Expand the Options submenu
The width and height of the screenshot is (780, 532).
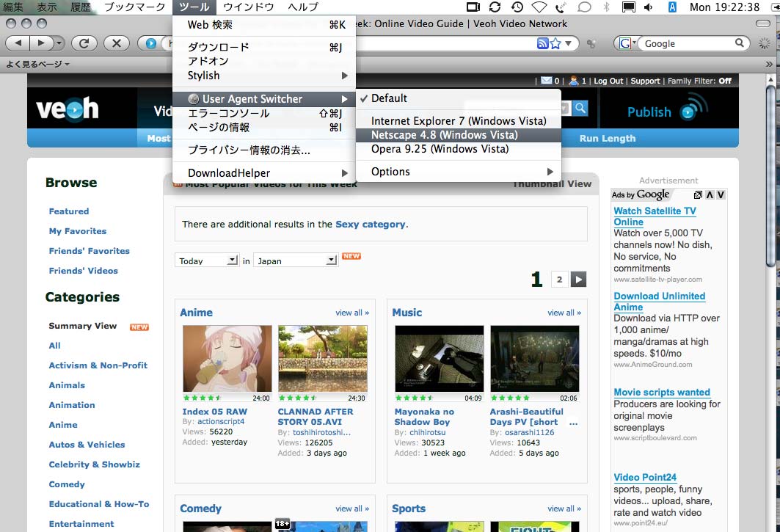click(458, 172)
